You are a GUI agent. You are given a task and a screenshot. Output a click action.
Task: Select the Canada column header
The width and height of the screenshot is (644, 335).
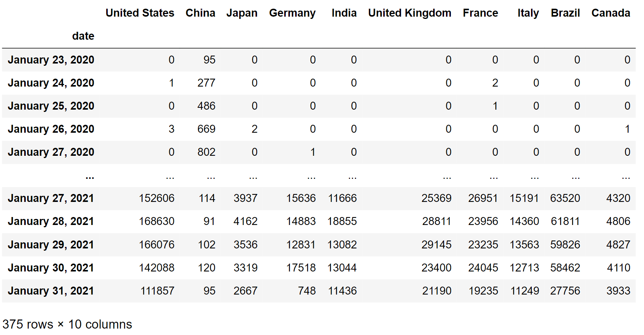(x=611, y=13)
